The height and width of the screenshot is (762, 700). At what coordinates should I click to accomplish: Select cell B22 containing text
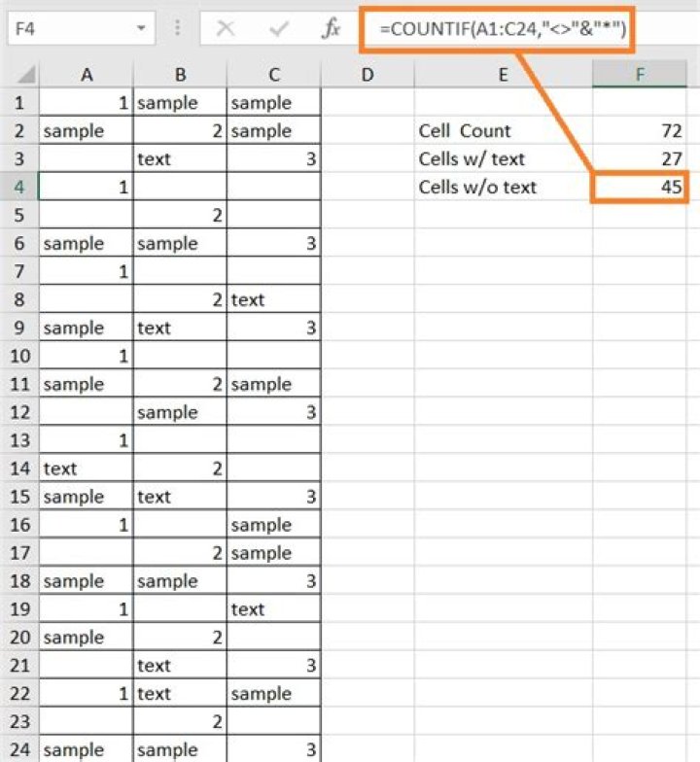point(180,694)
